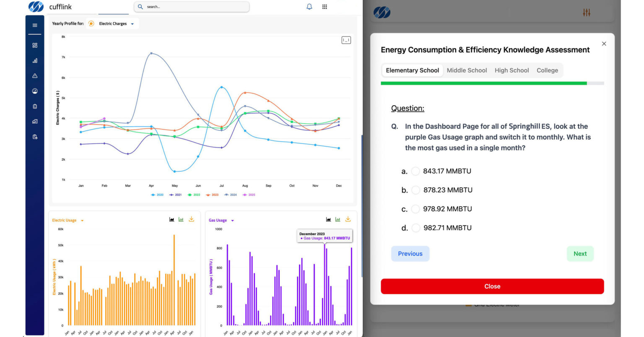This screenshot has width=644, height=337.
Task: Open the alerts warning triangle icon
Action: coord(35,76)
